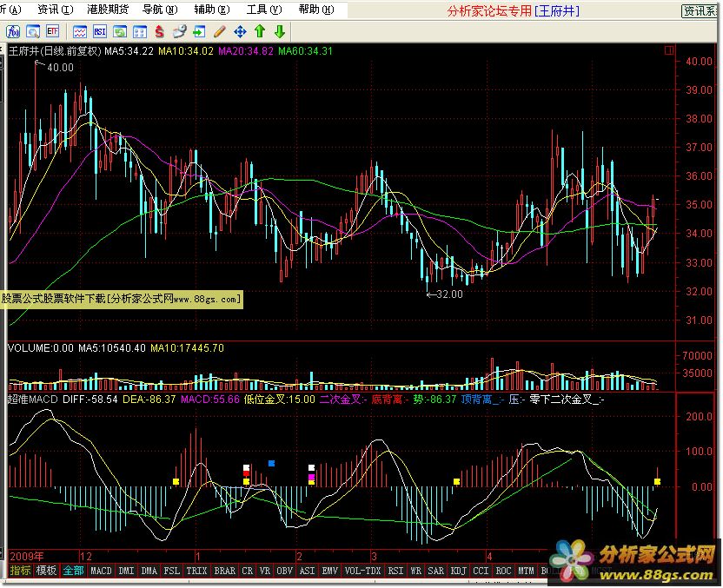Select the 全部 indicator tab
This screenshot has height=588, width=723.
click(x=73, y=571)
